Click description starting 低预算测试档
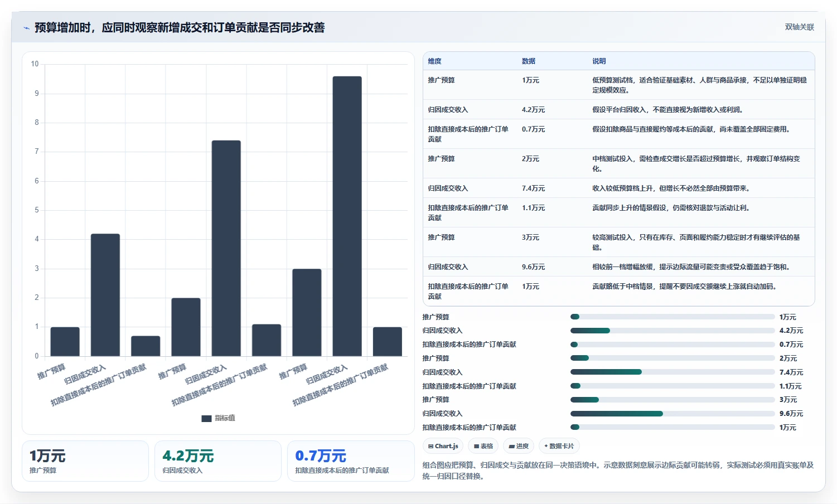The width and height of the screenshot is (837, 504). coord(699,85)
